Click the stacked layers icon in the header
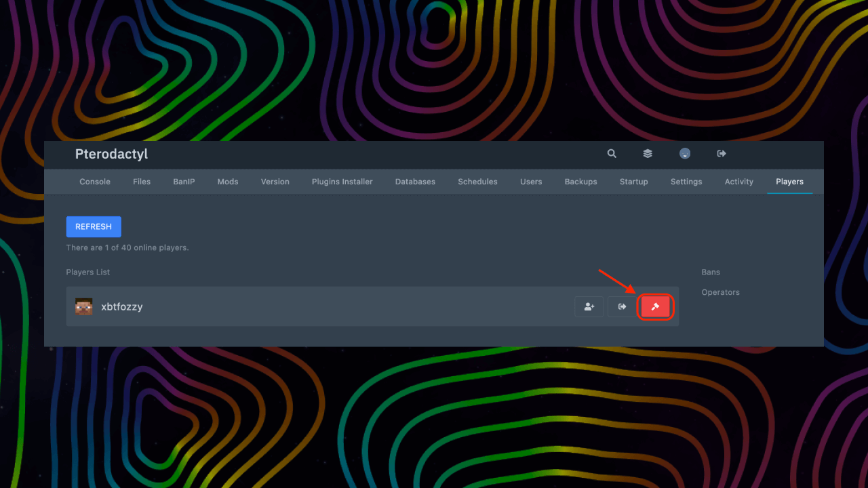Screen dimensions: 868x488 (648, 154)
